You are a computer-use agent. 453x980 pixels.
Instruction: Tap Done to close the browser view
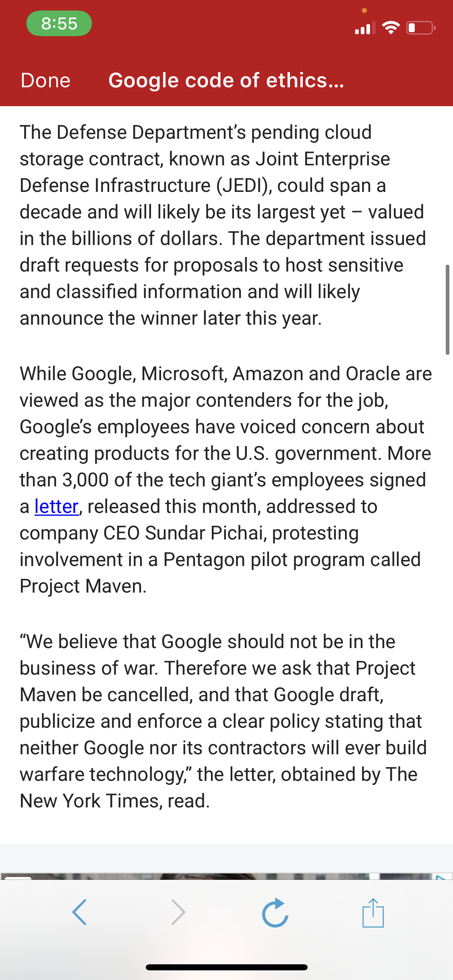click(46, 80)
